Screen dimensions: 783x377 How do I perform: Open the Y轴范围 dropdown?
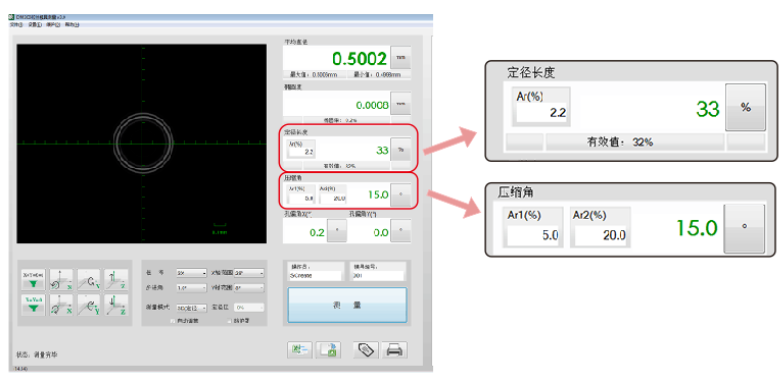coord(249,288)
